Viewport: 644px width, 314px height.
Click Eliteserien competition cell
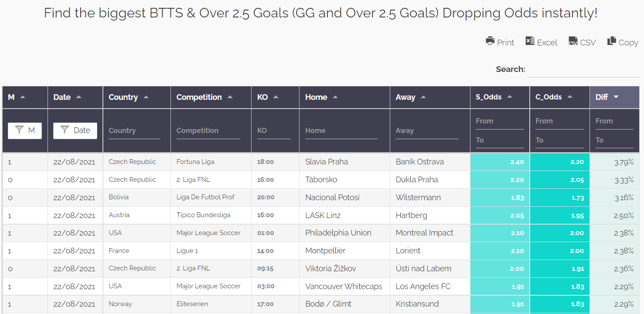coord(211,304)
